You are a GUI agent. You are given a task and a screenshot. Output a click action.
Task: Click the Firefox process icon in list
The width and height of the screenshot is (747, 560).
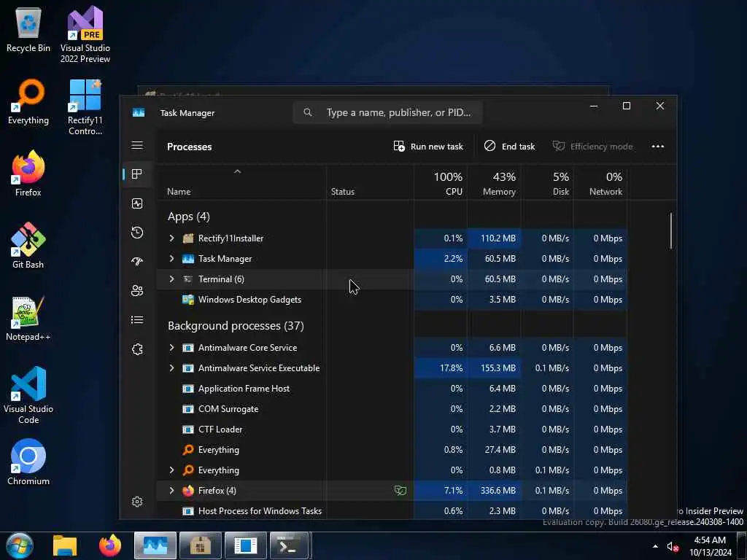click(188, 491)
